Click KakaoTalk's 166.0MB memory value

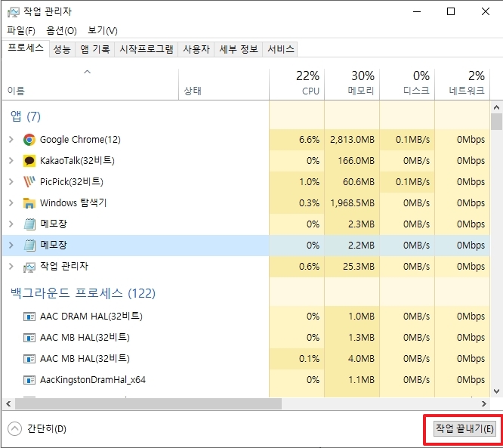(356, 161)
